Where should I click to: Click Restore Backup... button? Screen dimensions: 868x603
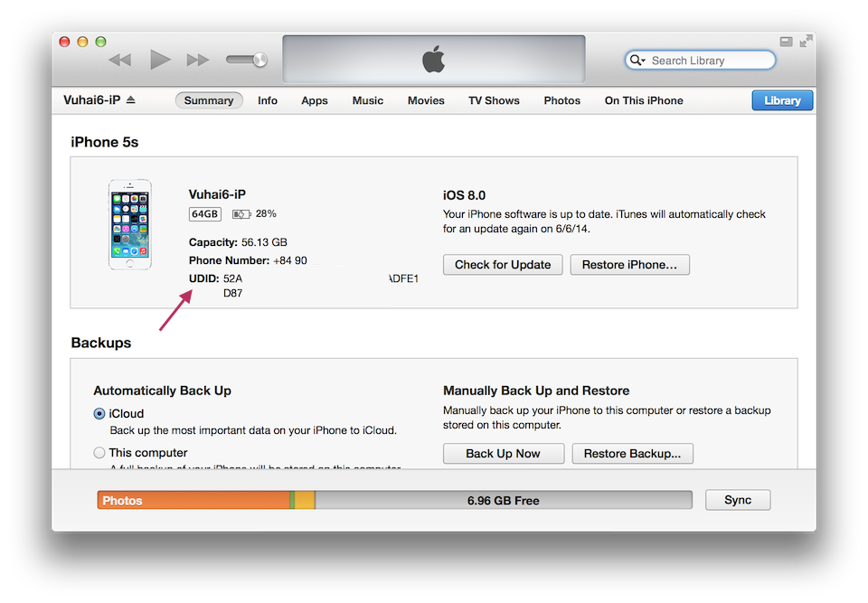632,454
